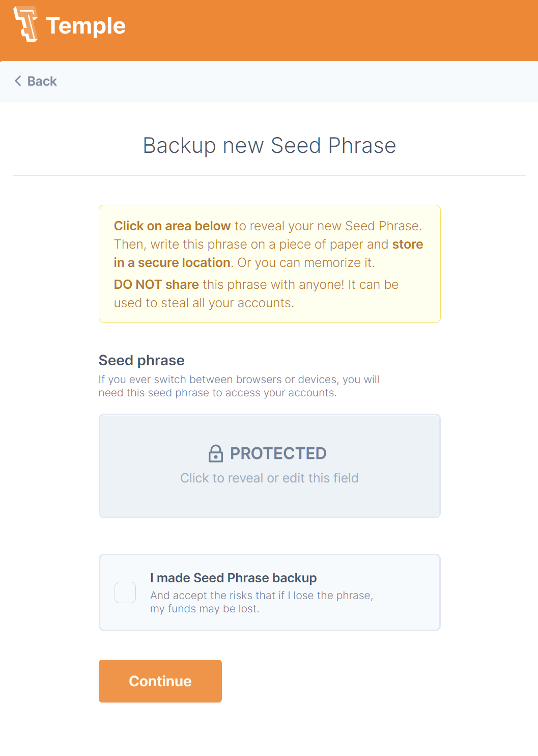Image resolution: width=538 pixels, height=756 pixels.
Task: Click the 'Backup new Seed Phrase' heading
Action: click(x=269, y=146)
